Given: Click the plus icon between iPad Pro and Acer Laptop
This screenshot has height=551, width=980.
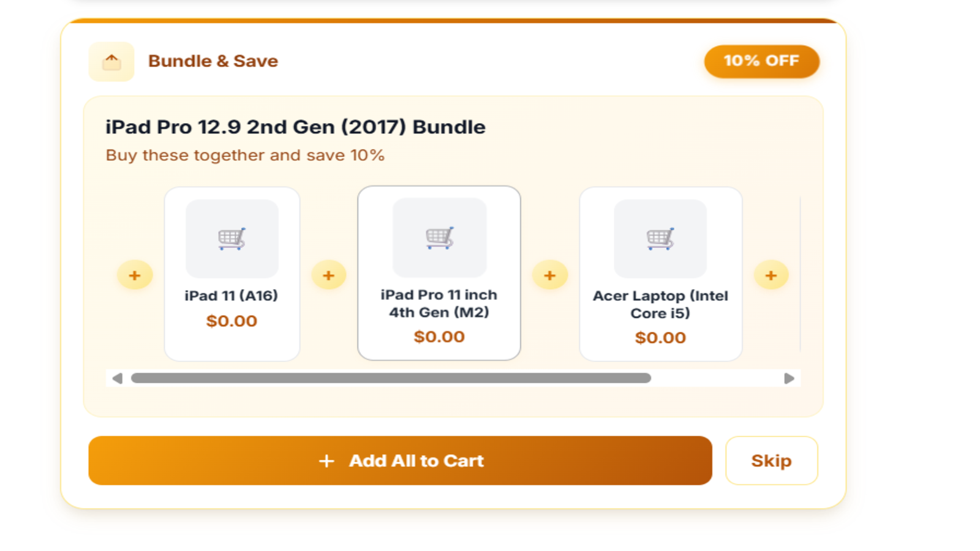Looking at the screenshot, I should point(549,275).
